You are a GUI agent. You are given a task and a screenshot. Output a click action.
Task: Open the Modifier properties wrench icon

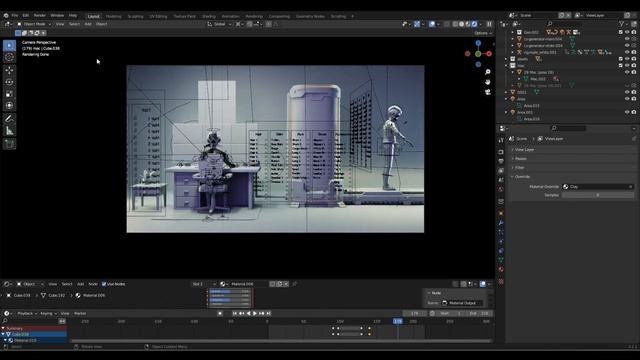point(501,223)
